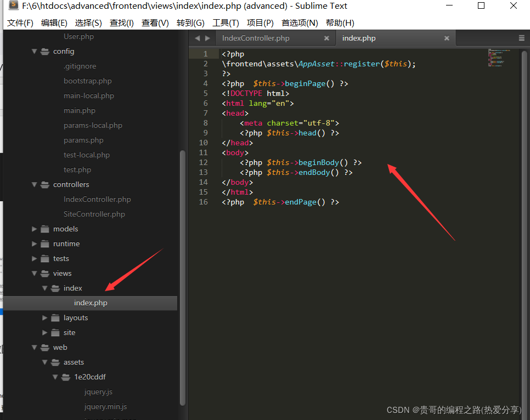Image resolution: width=530 pixels, height=420 pixels.
Task: Click the sidebar vertical scrollbar
Action: [183, 277]
